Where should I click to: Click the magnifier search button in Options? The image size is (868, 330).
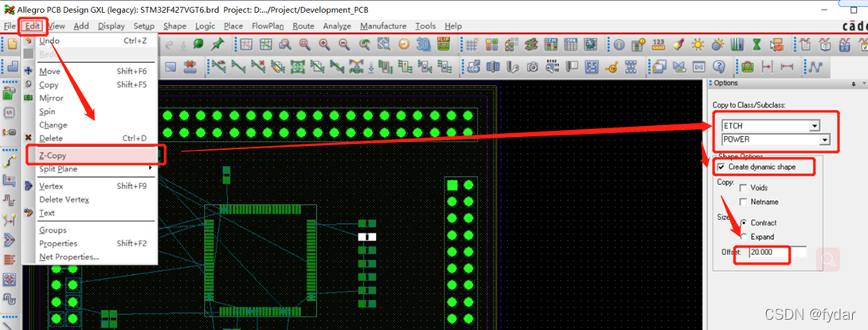[828, 260]
